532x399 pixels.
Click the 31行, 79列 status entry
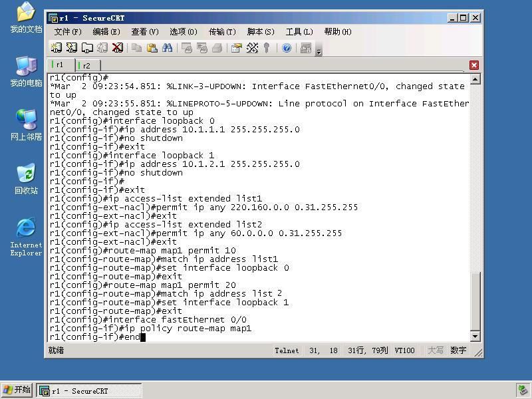368,350
